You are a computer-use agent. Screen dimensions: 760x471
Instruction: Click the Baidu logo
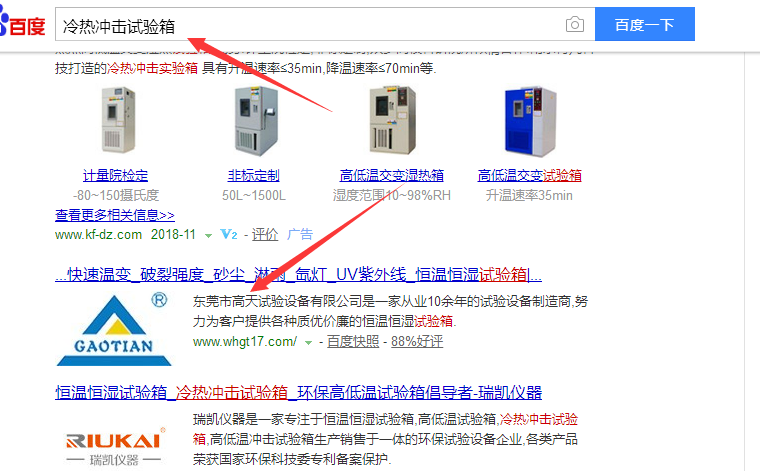22,24
